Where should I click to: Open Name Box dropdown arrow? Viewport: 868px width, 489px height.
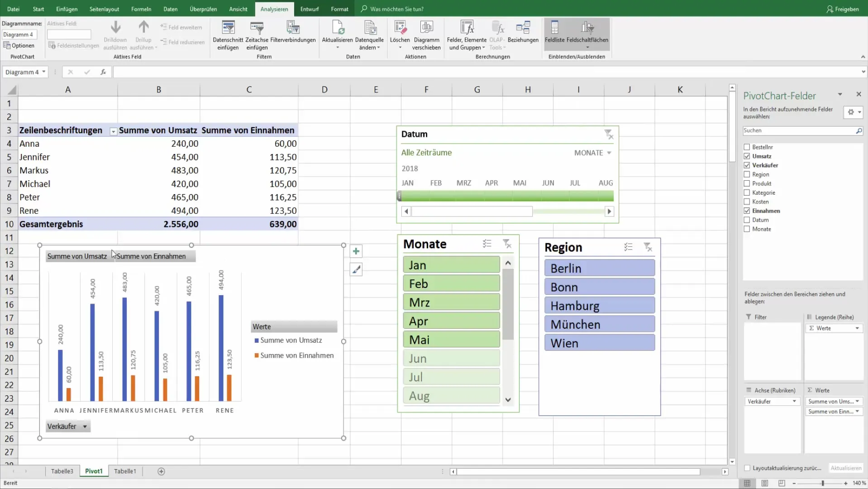[x=44, y=72]
